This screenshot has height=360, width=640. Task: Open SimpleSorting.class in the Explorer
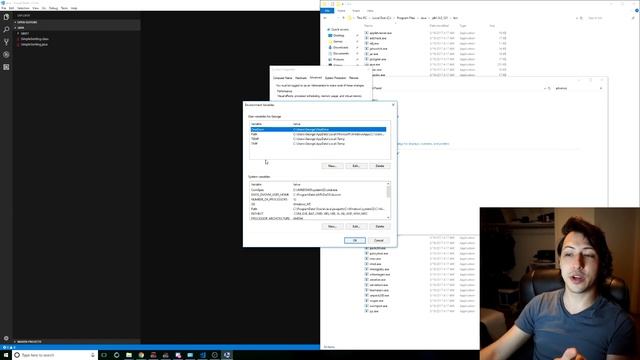coord(35,39)
